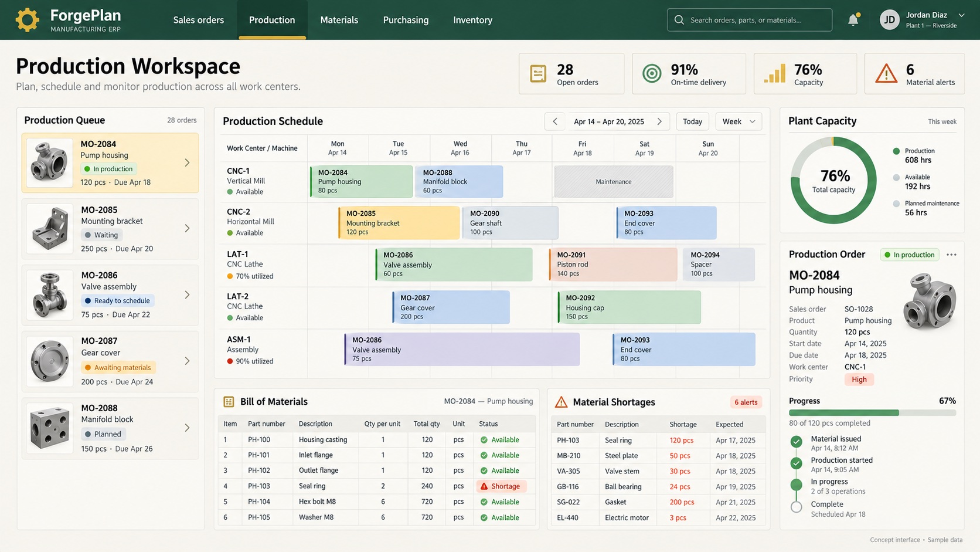The height and width of the screenshot is (552, 980).
Task: Click the Apr 14 – Apr 20, 2025 date range
Action: tap(608, 121)
